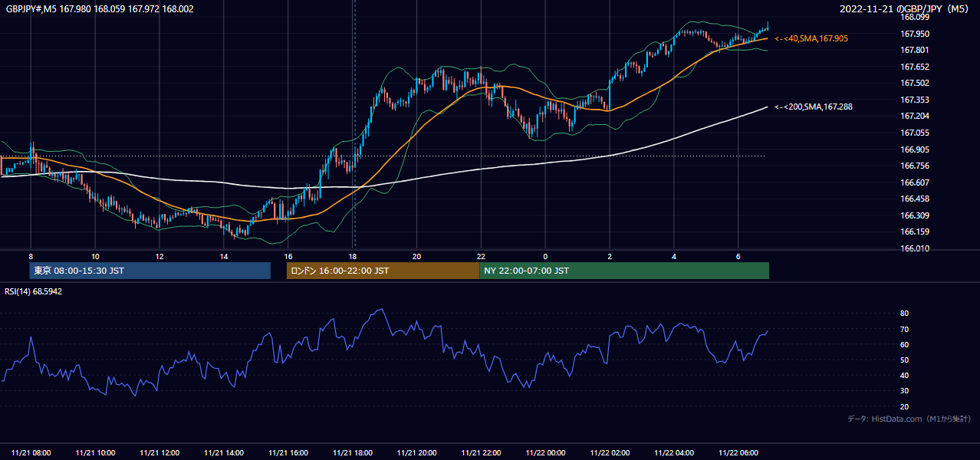980x460 pixels.
Task: Click price axis value 166.159
Action: point(915,232)
